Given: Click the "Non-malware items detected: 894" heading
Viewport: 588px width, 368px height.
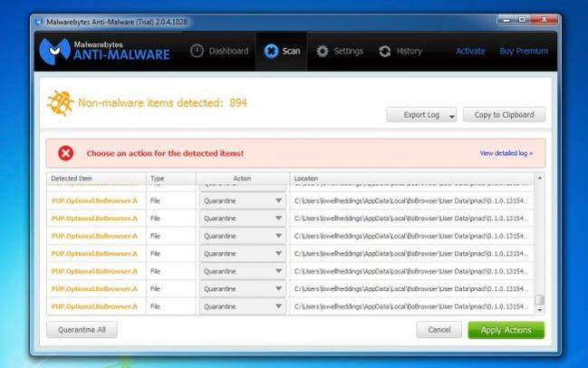Looking at the screenshot, I should tap(162, 102).
